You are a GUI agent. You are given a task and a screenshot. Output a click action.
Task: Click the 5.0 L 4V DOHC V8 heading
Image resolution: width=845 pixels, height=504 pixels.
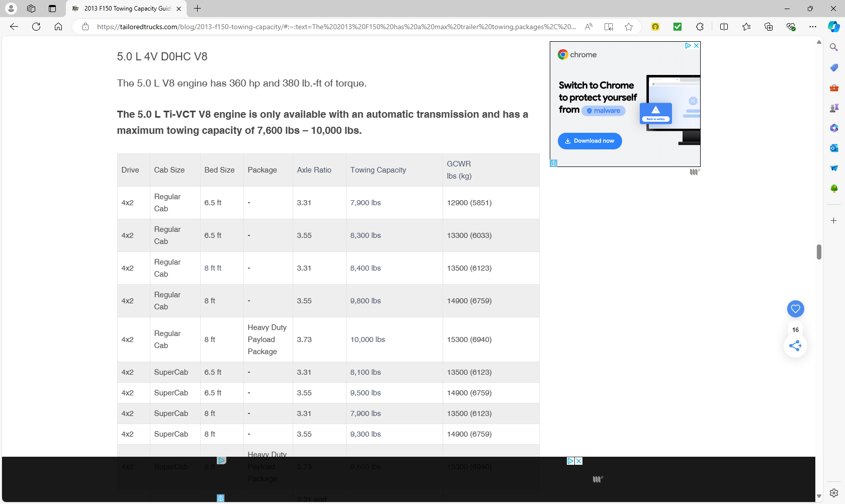point(162,57)
